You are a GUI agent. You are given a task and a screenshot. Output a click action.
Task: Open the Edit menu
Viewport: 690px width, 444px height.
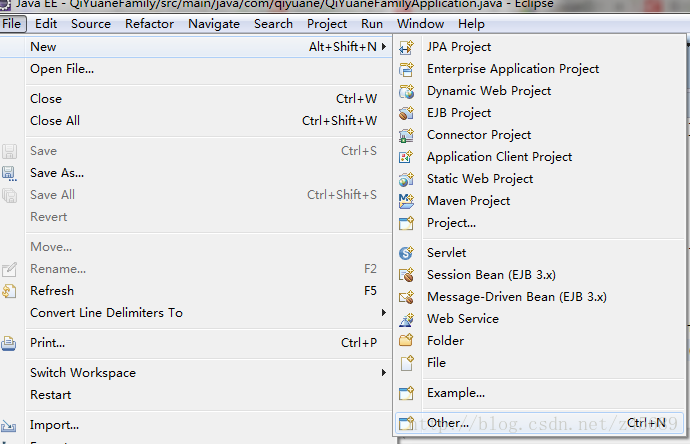(x=46, y=23)
